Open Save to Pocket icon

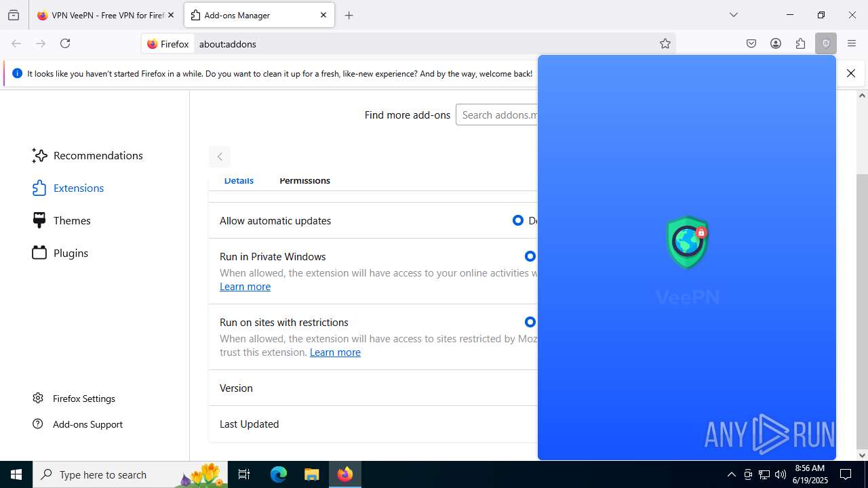tap(751, 43)
